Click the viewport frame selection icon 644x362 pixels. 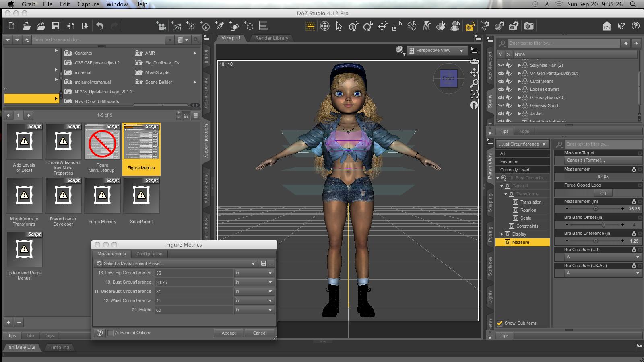[474, 95]
